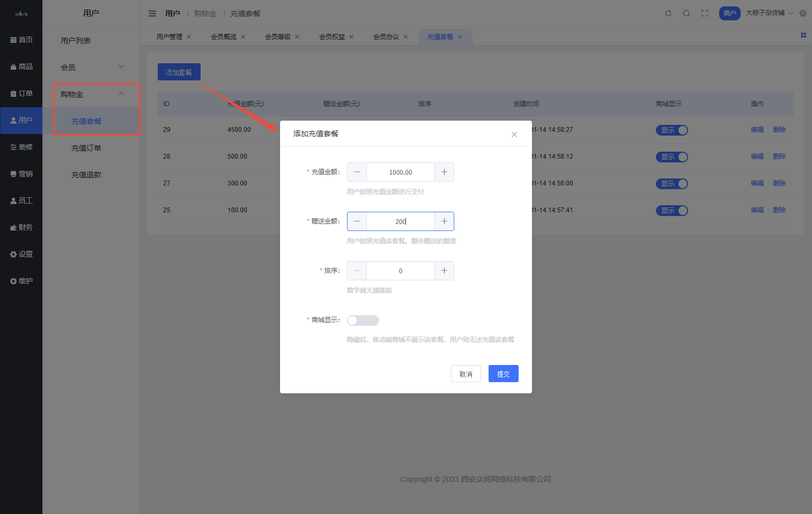Screen dimensions: 812x514
Task: Click the refresh icon in top bar
Action: point(668,13)
